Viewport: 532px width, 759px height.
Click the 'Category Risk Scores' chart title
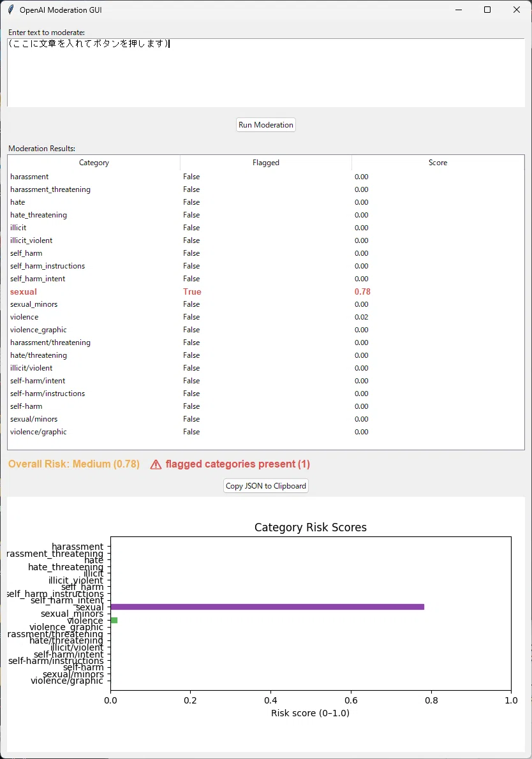(x=311, y=527)
